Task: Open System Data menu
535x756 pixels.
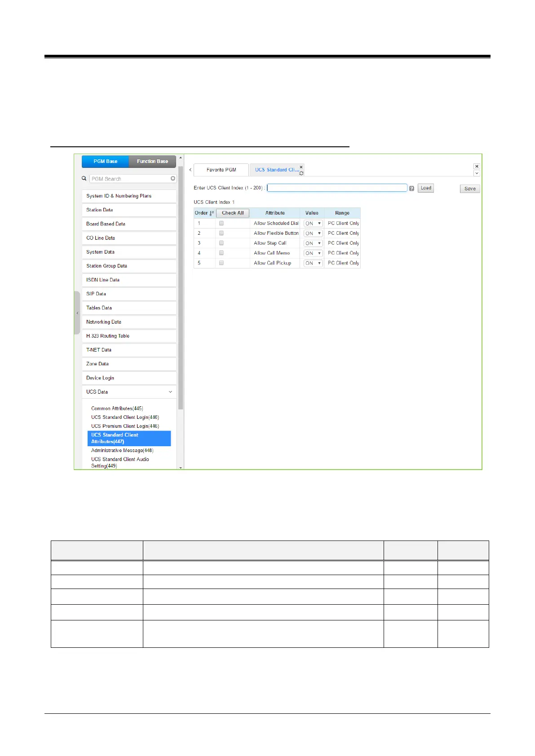Action: tap(129, 252)
